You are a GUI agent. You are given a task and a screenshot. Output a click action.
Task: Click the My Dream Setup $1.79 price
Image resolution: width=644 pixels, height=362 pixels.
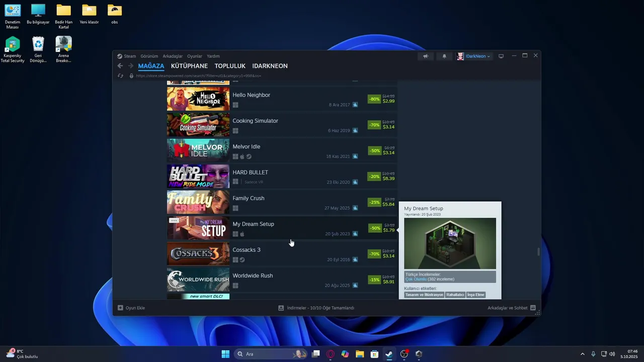388,230
